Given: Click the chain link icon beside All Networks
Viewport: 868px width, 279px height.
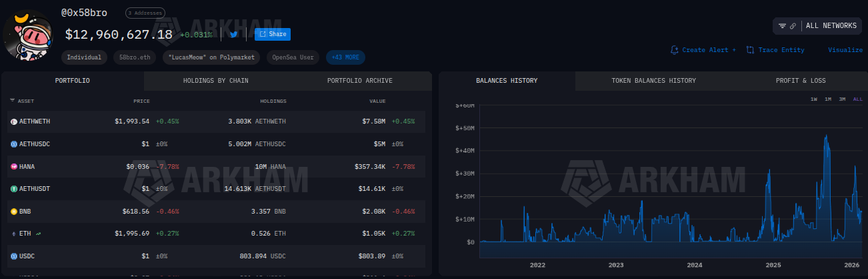Looking at the screenshot, I should coord(793,26).
